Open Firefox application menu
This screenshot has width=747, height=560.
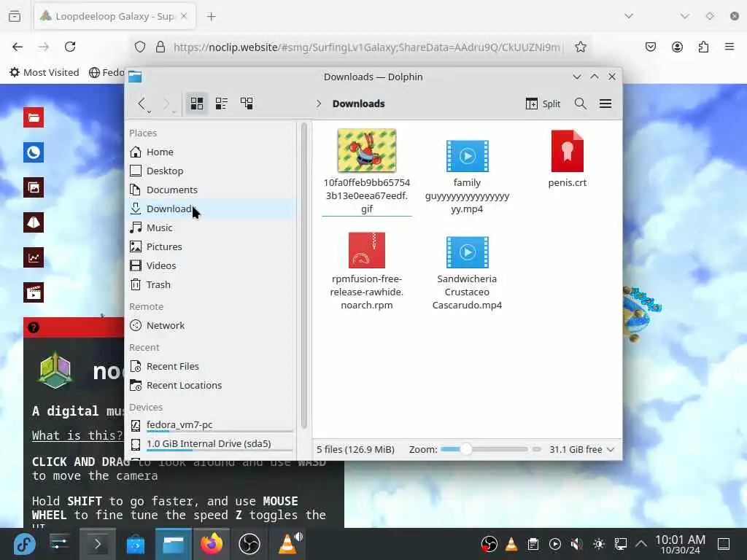point(729,47)
